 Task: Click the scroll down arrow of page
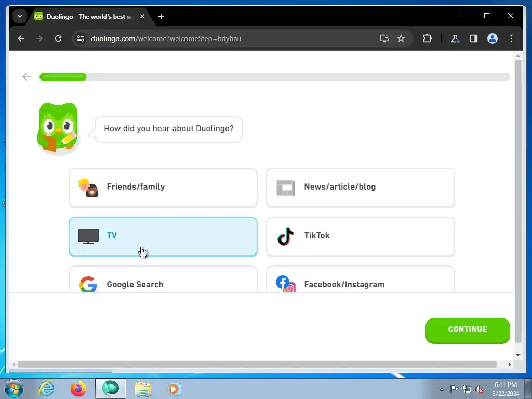pos(518,355)
